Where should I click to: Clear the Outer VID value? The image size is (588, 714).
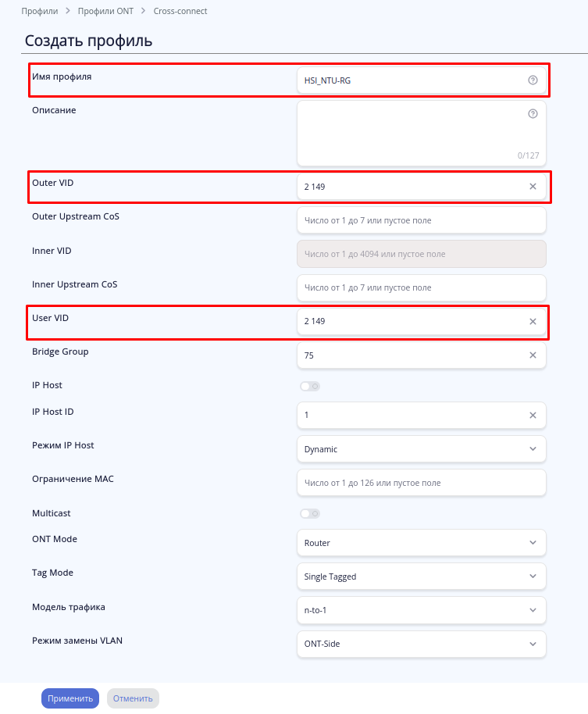[533, 187]
